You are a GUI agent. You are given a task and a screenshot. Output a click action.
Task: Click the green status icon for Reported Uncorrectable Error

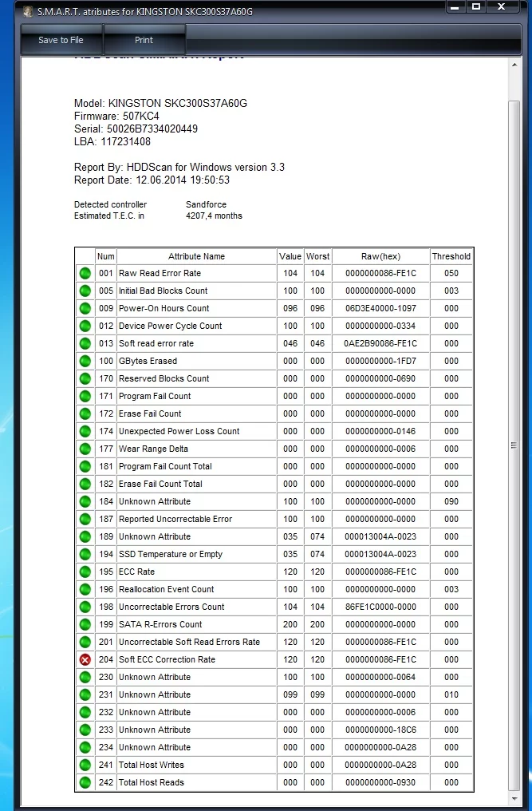coord(85,520)
